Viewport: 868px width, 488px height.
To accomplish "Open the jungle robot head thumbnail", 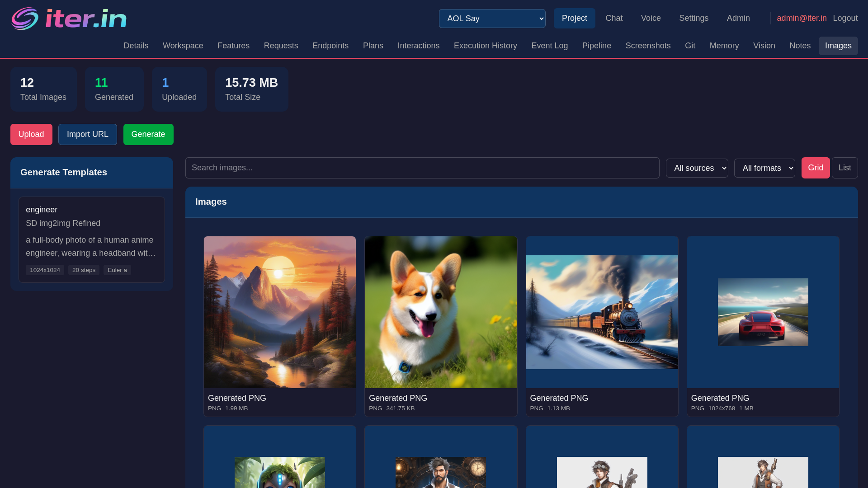I will [x=279, y=472].
